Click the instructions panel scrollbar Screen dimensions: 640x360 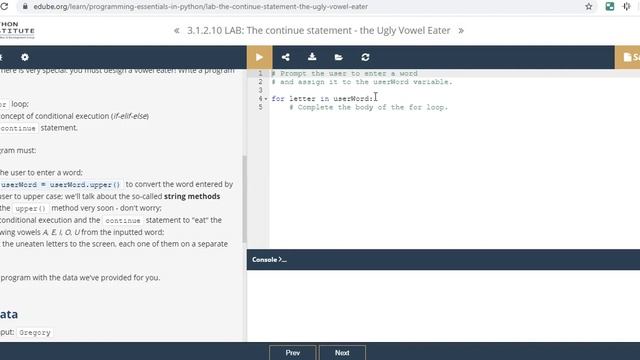(x=244, y=199)
